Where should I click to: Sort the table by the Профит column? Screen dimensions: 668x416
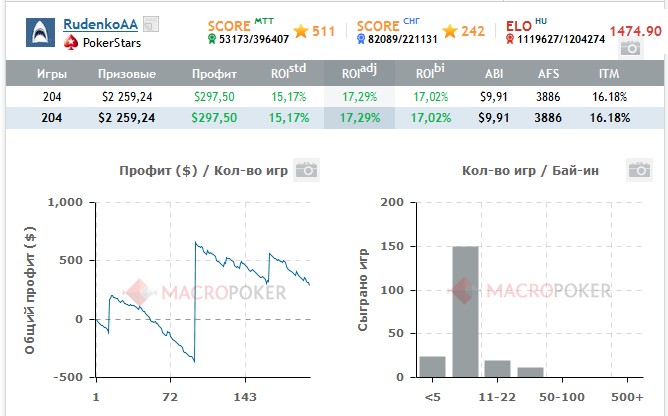point(217,74)
